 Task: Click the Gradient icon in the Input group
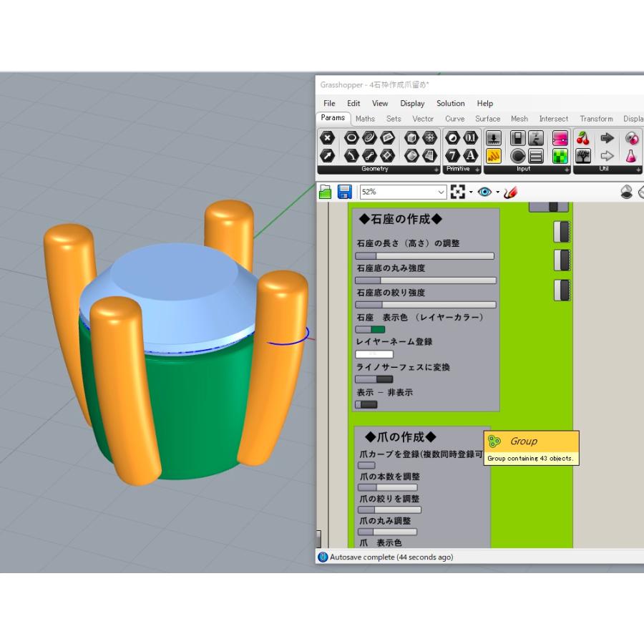tap(559, 137)
